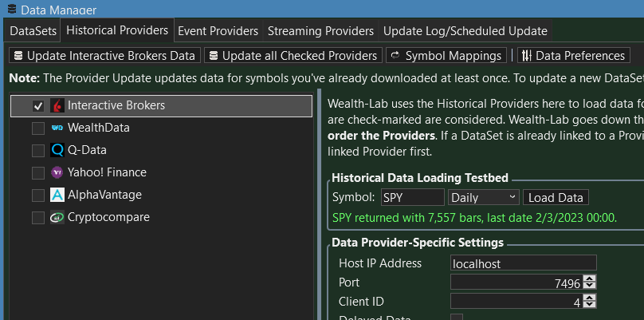Image resolution: width=644 pixels, height=320 pixels.
Task: Open the Streaming Providers tab
Action: (320, 31)
